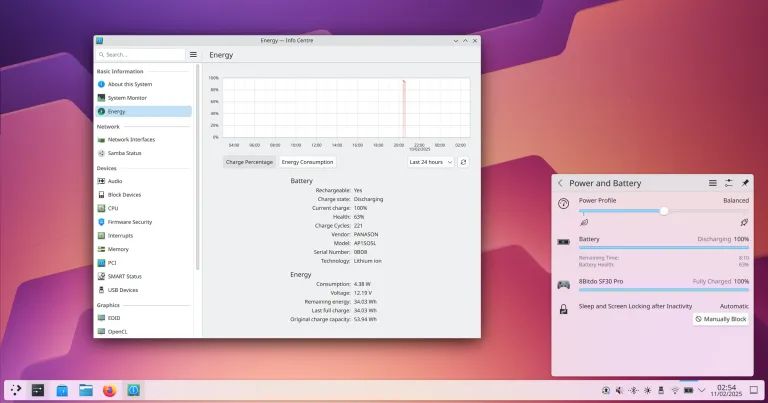
Task: Select performance rocket icon
Action: click(x=744, y=222)
